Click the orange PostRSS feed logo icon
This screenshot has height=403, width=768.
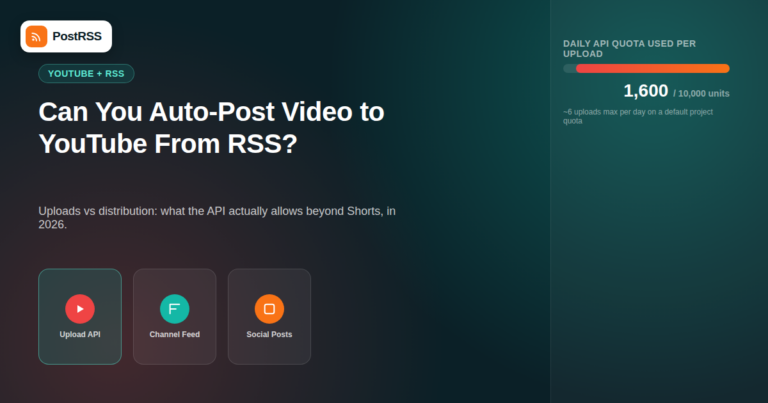36,36
